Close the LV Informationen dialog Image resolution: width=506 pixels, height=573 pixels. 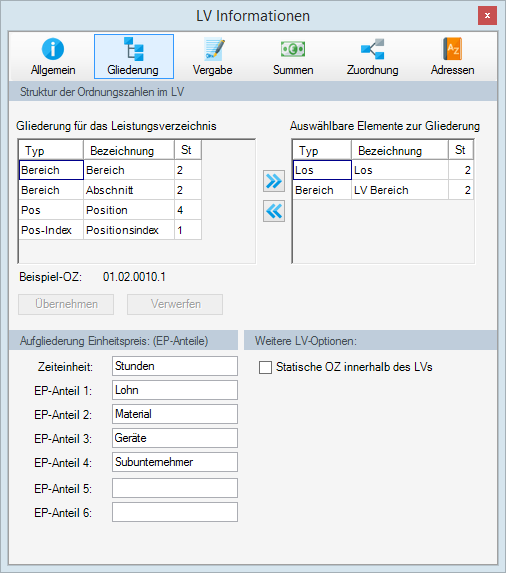point(487,16)
